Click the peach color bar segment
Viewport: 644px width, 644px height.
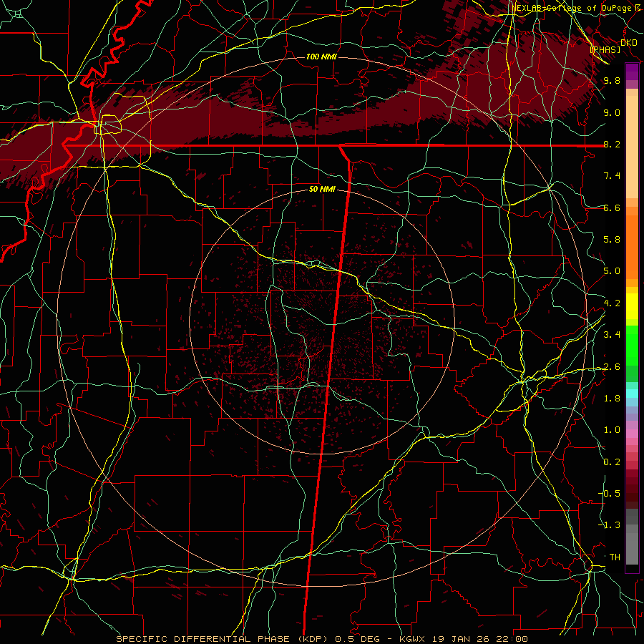coord(632,147)
